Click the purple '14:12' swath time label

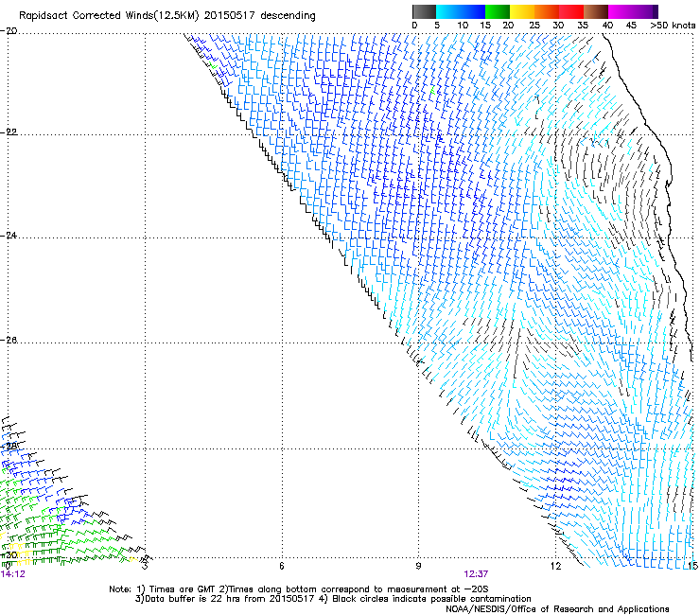pos(13,574)
